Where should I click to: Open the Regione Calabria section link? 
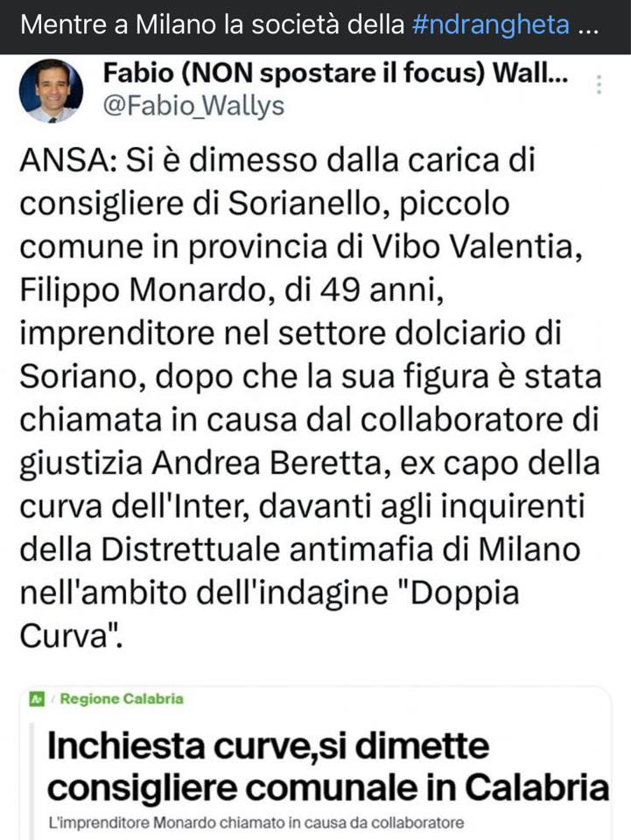click(122, 698)
